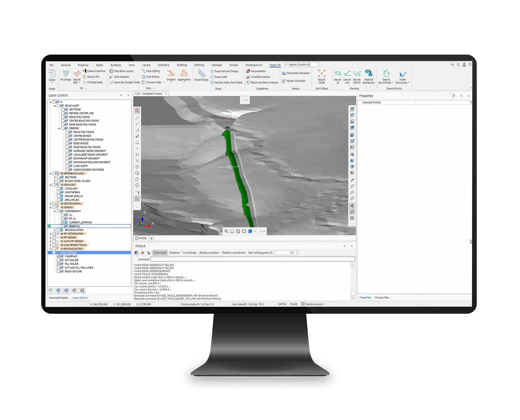Screen dimensions: 520x420
Task: Select Relative coordinate button
Action: click(x=234, y=253)
